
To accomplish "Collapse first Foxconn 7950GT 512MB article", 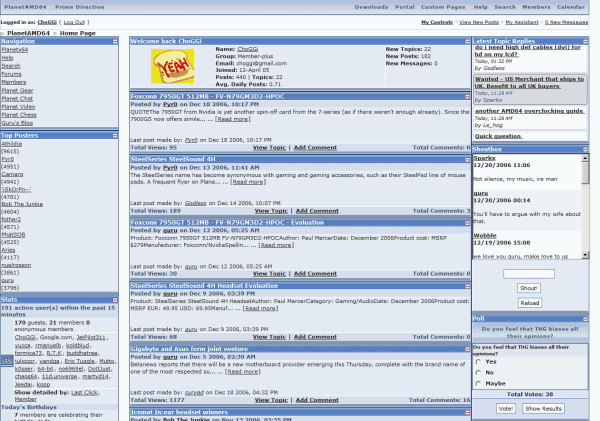I will (467, 97).
